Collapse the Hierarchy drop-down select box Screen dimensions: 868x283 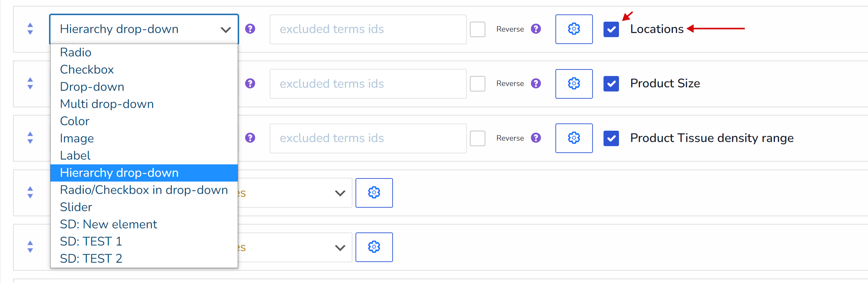click(144, 29)
